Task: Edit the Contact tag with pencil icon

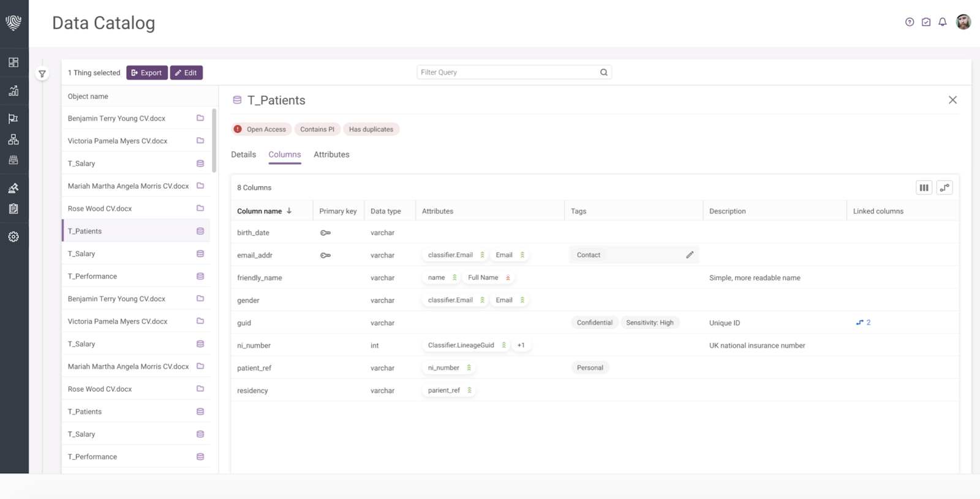Action: [x=690, y=255]
